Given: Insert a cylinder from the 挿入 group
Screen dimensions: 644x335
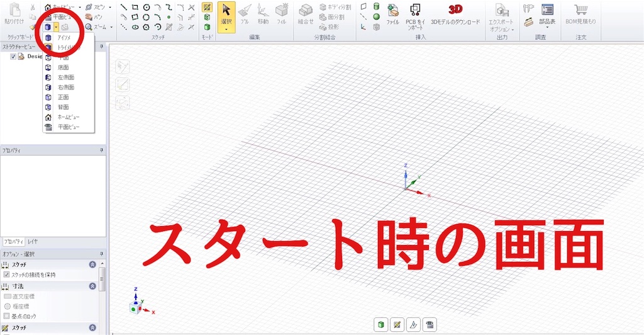Looking at the screenshot, I should pyautogui.click(x=376, y=6).
